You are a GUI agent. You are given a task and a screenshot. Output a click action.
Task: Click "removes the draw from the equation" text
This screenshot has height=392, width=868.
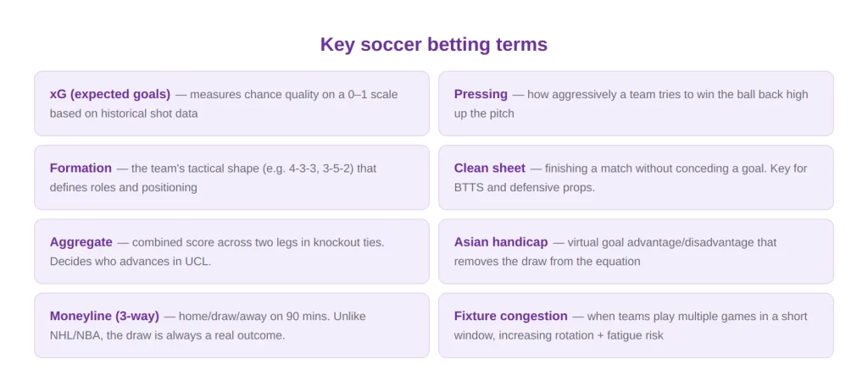point(547,261)
